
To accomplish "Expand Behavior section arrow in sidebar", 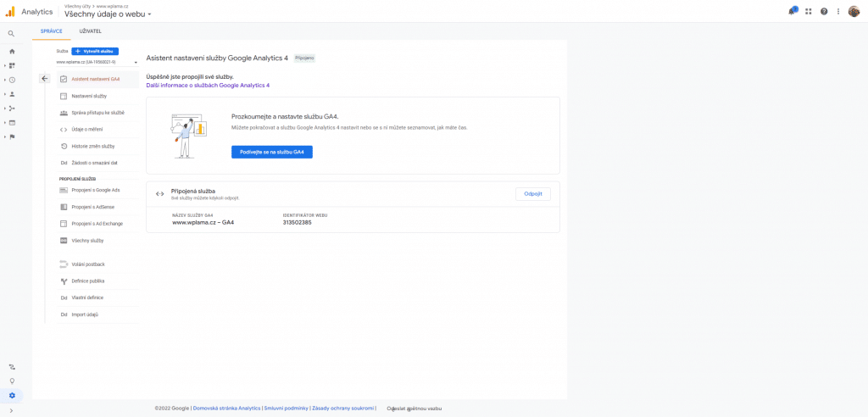I will click(x=5, y=122).
